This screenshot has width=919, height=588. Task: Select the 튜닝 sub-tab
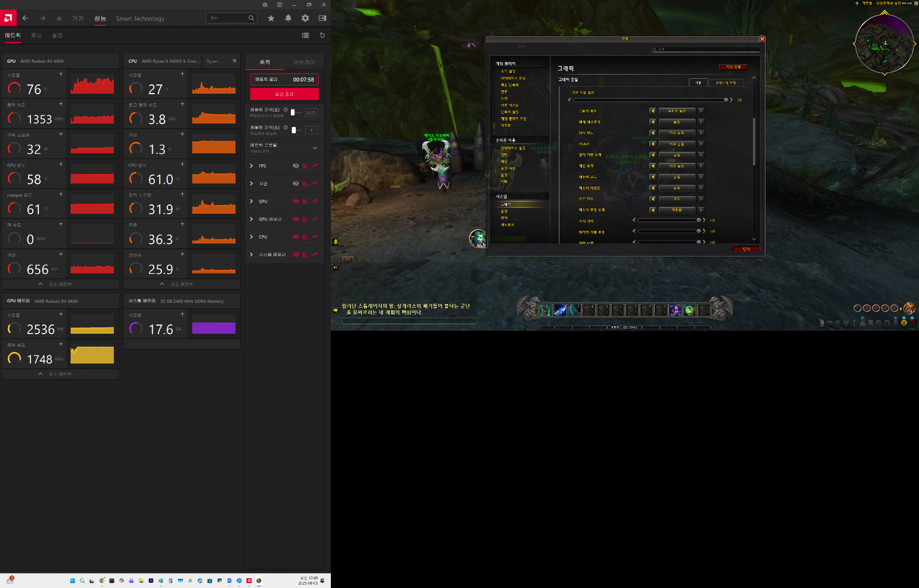[x=36, y=36]
